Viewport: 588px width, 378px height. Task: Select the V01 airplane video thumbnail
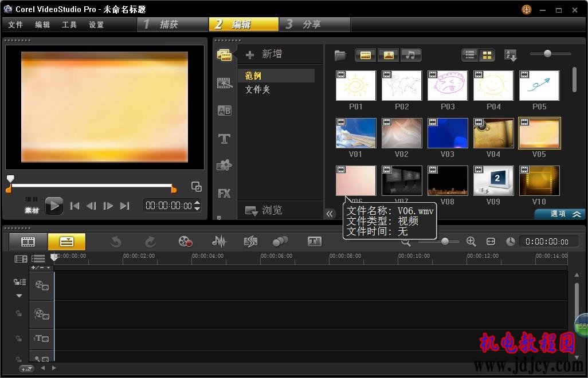click(356, 133)
